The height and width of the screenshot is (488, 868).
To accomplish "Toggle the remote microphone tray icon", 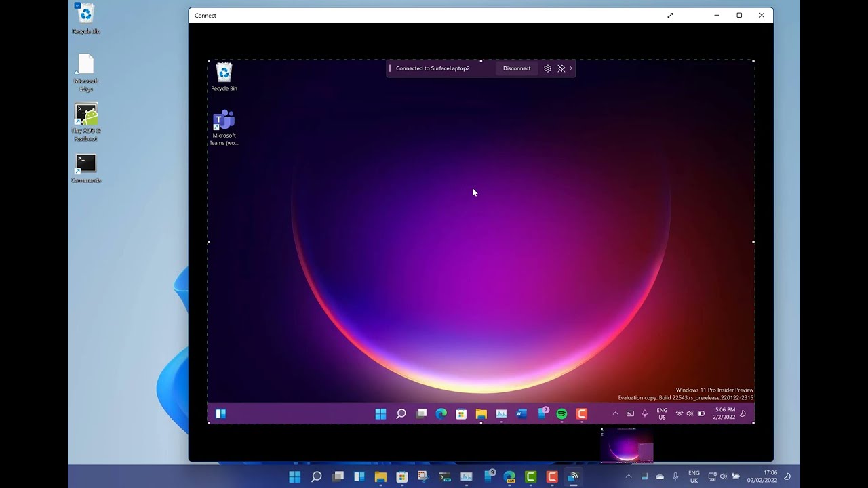I will pos(645,413).
